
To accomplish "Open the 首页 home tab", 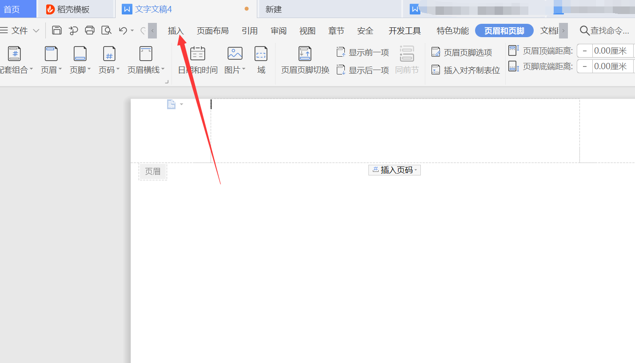I will pos(18,9).
